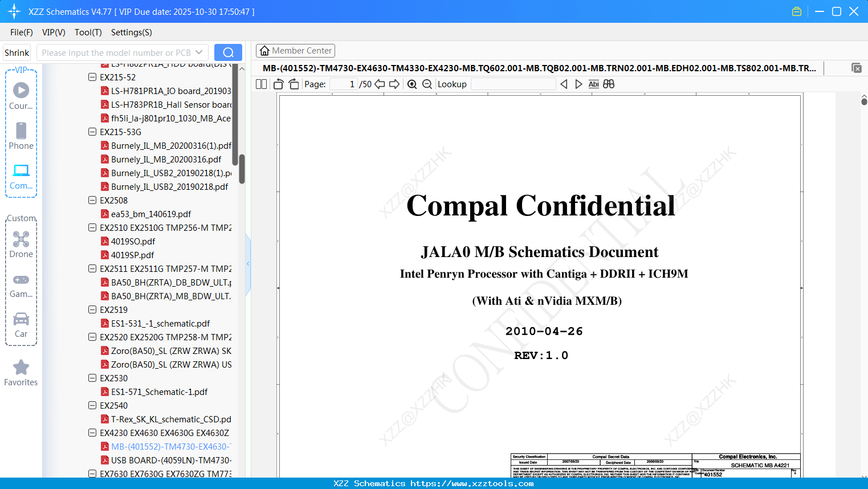Collapse the EX2540 folder

point(92,405)
